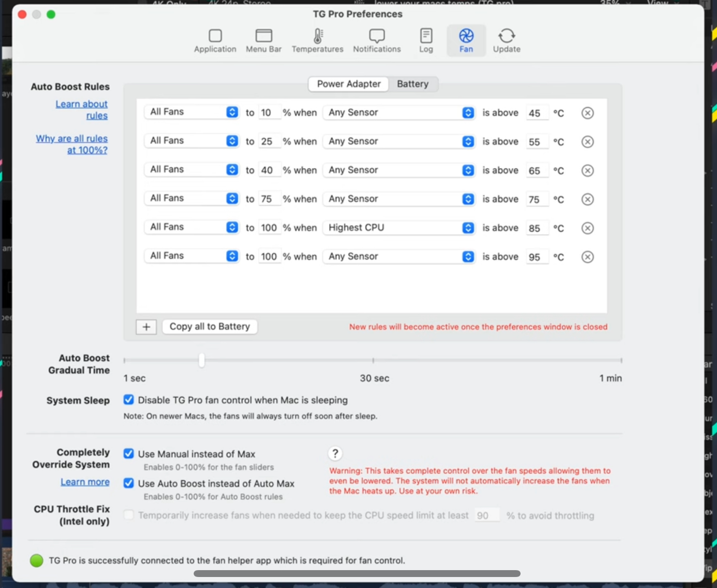Click Copy all to Battery button

[210, 327]
